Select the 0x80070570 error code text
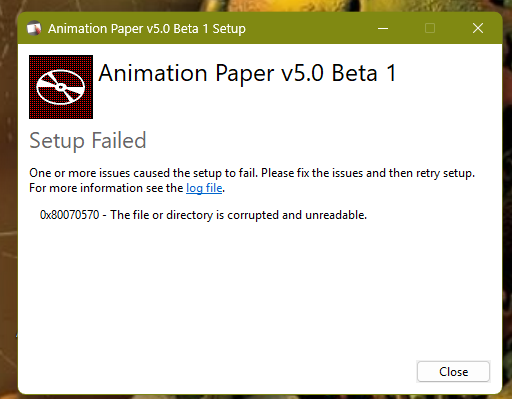This screenshot has height=399, width=512. [x=70, y=215]
